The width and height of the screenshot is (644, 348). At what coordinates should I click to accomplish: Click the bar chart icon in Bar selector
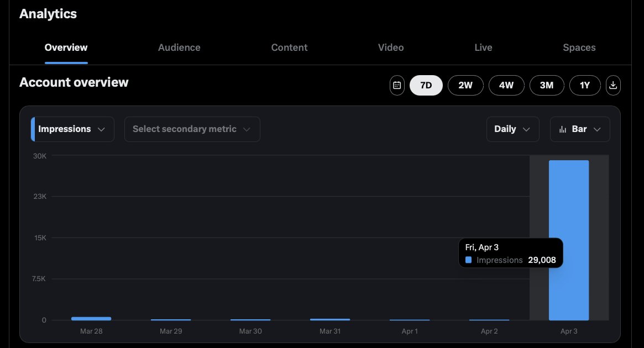[563, 129]
